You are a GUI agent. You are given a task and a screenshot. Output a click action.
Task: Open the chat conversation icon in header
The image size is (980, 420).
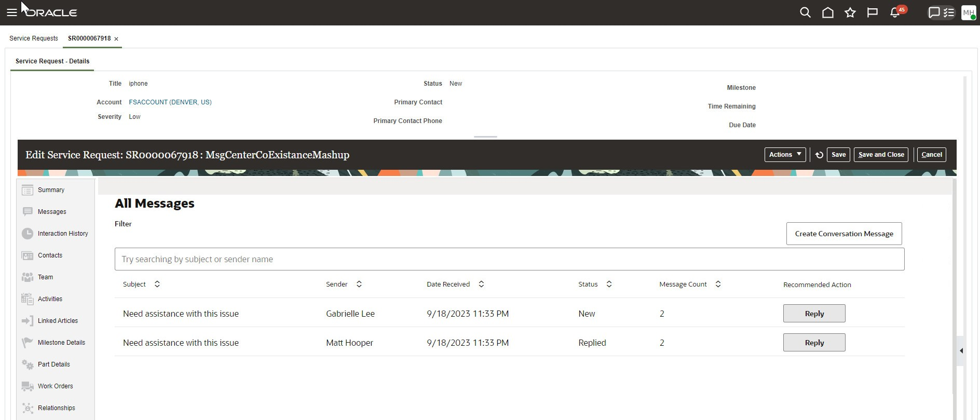pos(934,12)
